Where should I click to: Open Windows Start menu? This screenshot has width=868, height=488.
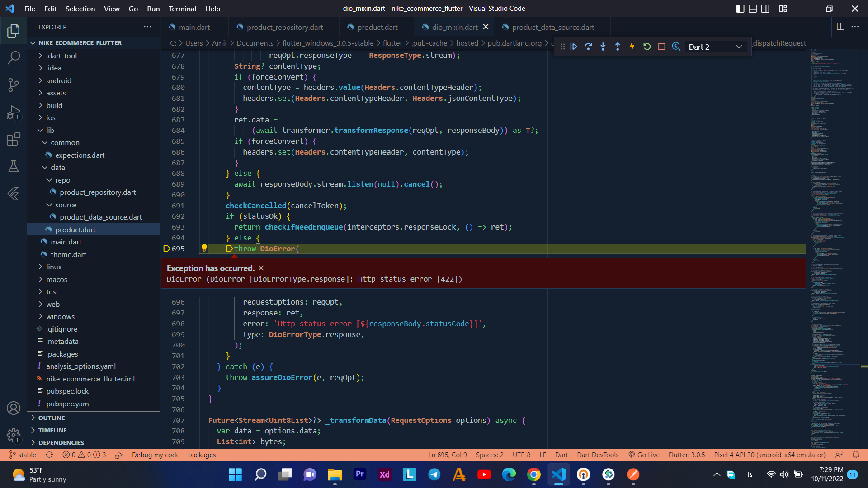coord(235,474)
